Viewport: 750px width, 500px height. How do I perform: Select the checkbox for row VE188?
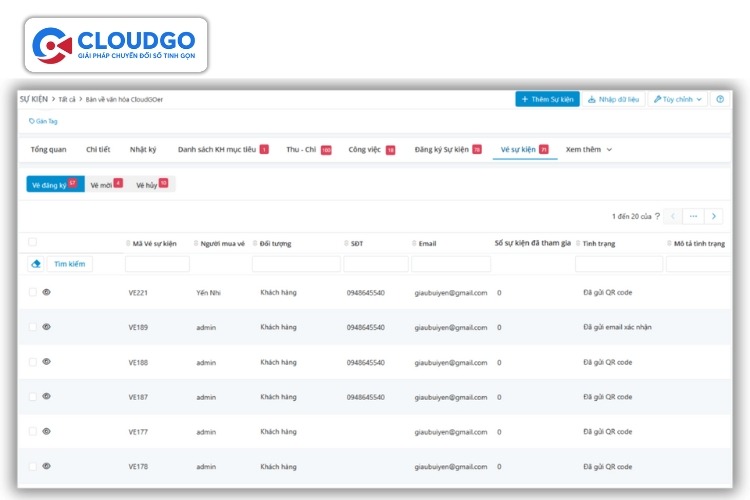(32, 362)
